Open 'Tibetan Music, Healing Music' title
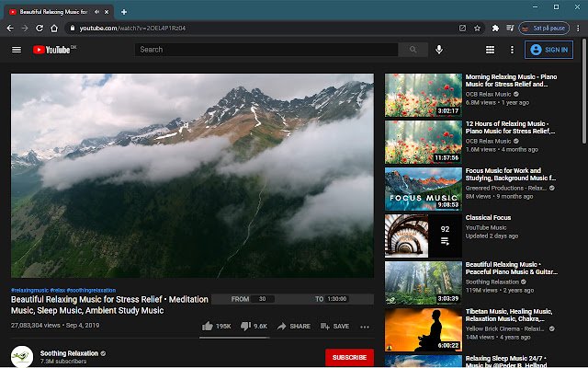The image size is (588, 368). [x=509, y=315]
